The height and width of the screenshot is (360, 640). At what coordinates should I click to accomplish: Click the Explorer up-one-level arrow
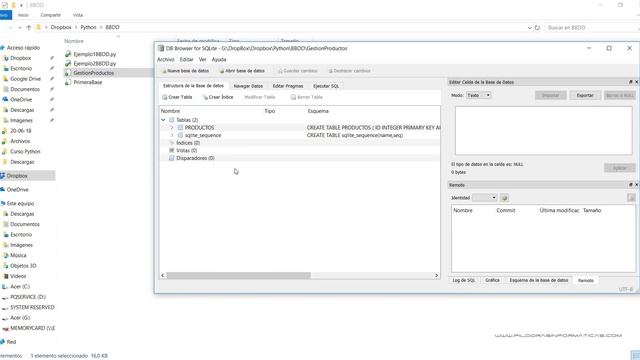[29, 27]
